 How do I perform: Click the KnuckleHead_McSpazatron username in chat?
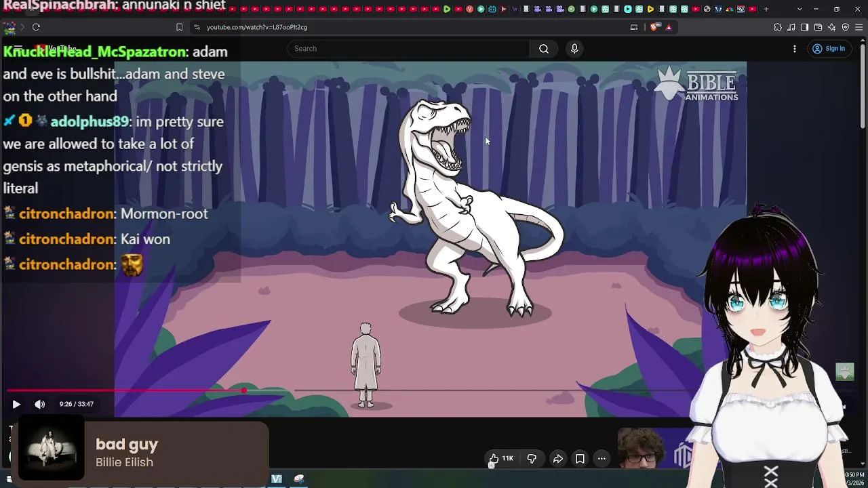pos(95,52)
